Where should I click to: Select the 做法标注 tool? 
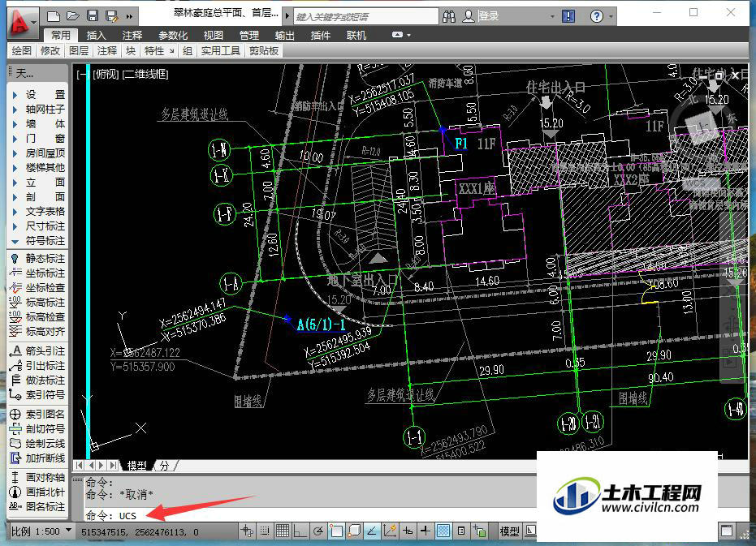(x=38, y=380)
